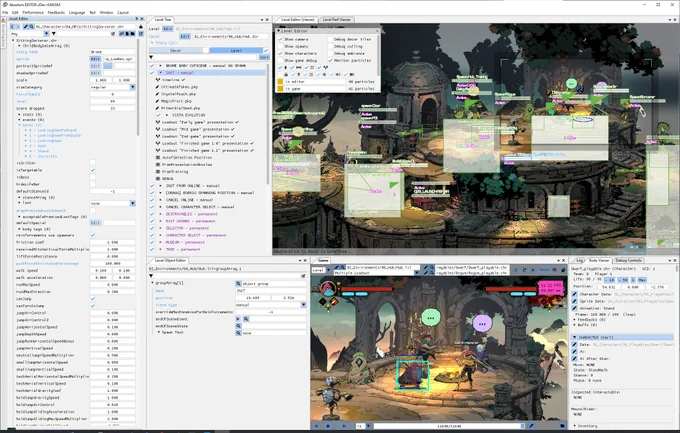The image size is (680, 433).
Task: Click the Asset Editor path pencil icon
Action: [26, 26]
